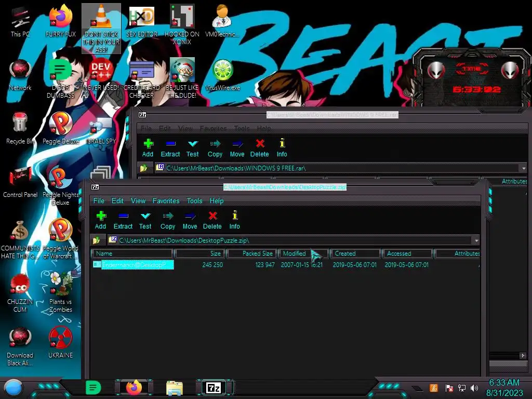Click Move in the DesktopPuzzle.zip window
The image size is (532, 399).
(190, 220)
